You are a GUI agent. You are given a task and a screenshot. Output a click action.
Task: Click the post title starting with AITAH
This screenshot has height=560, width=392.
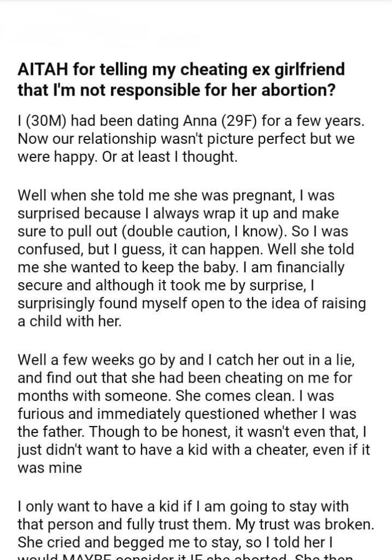(181, 79)
